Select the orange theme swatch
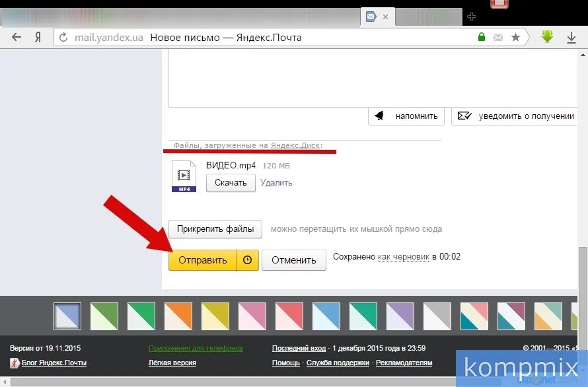588x387 pixels. coord(178,316)
